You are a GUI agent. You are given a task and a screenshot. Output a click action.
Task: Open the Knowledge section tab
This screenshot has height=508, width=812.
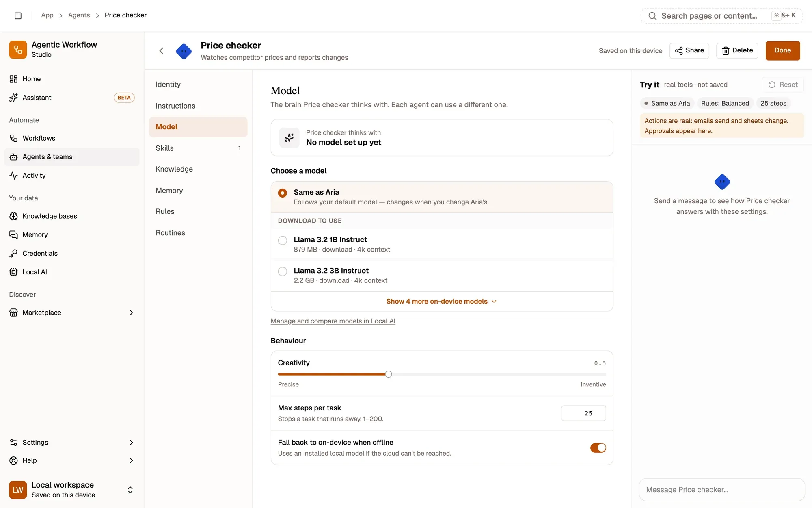(198, 169)
